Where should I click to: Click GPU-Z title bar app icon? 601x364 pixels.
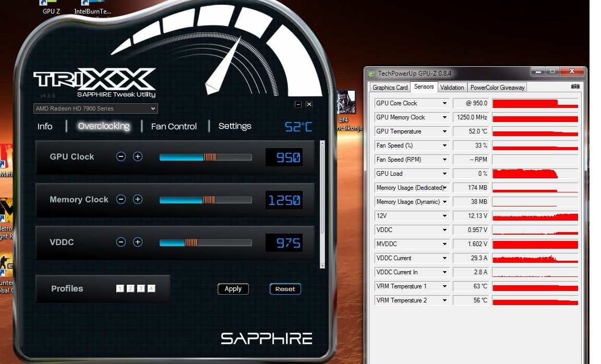371,73
